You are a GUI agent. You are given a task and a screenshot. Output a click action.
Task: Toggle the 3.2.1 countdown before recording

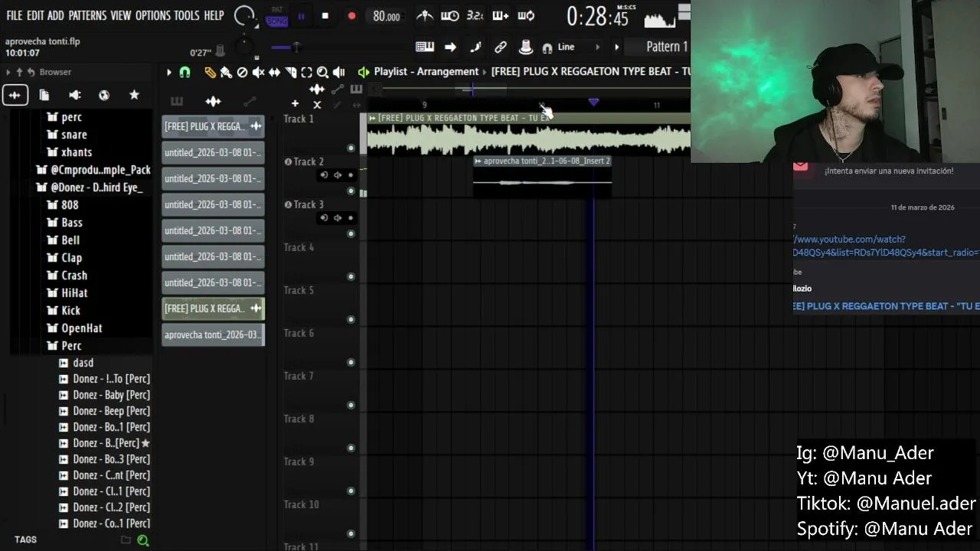click(475, 15)
